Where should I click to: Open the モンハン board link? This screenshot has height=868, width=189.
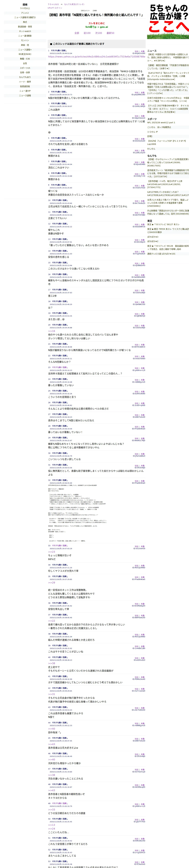pyautogui.click(x=25, y=41)
